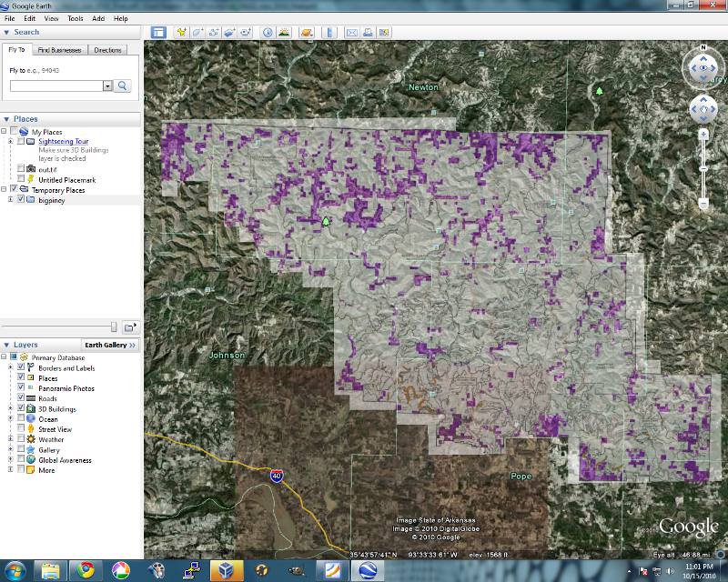Record a tour with the camera icon

point(246,33)
